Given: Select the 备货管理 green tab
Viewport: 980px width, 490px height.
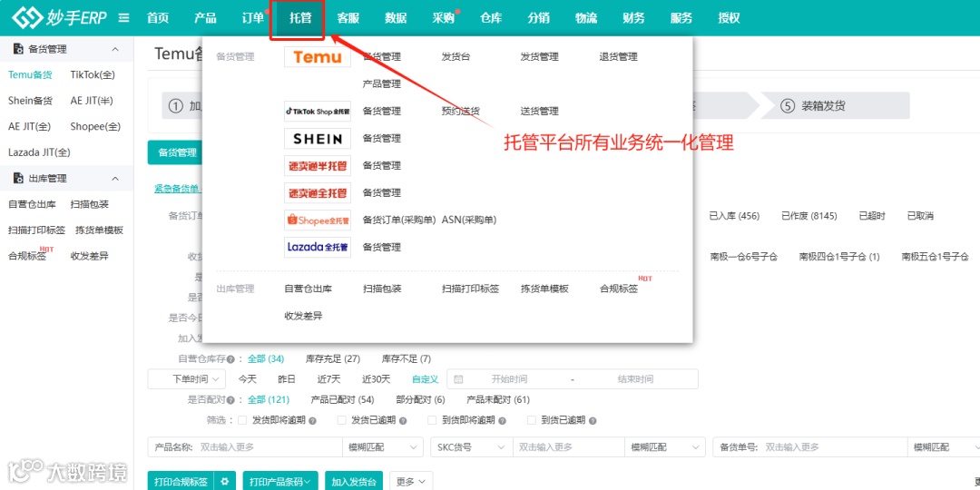Looking at the screenshot, I should click(177, 152).
